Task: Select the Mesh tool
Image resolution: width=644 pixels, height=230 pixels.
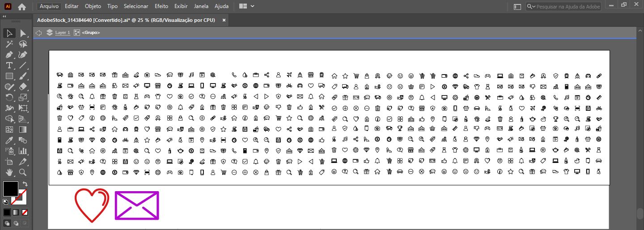Action: coord(9,130)
